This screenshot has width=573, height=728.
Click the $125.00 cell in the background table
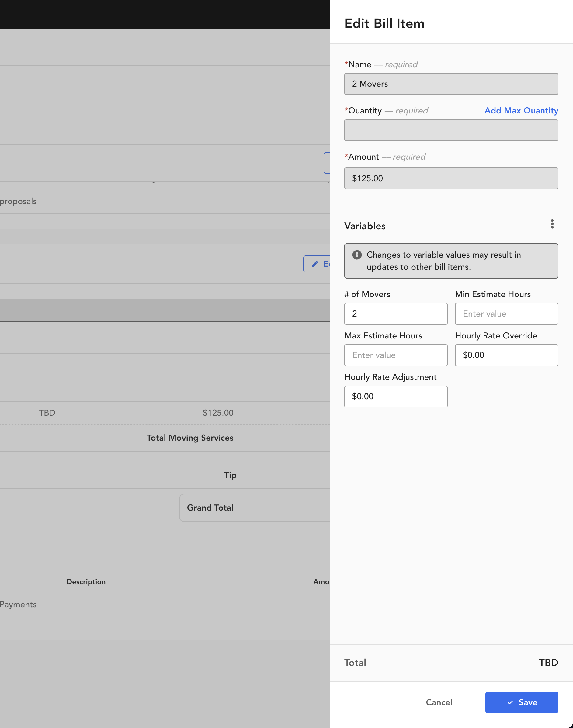(218, 413)
